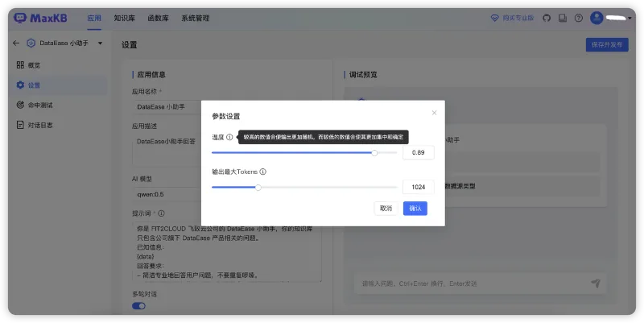Expand the DataEase 小助手 dropdown

tap(100, 43)
